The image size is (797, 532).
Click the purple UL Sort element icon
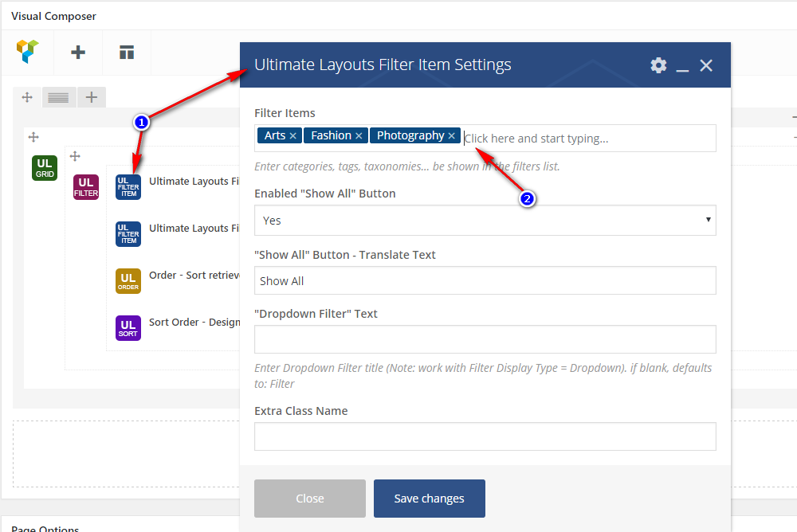[x=128, y=328]
